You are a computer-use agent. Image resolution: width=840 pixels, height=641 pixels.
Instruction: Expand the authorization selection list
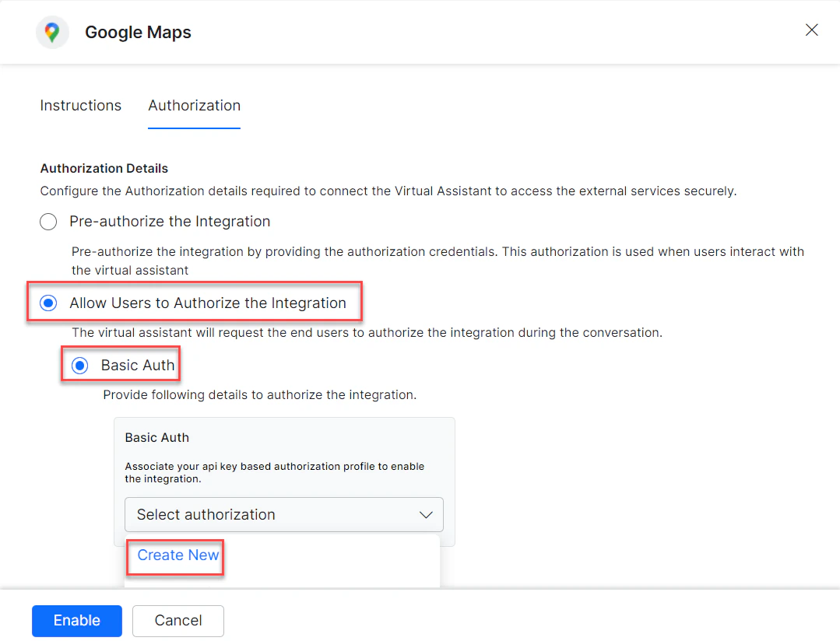283,514
